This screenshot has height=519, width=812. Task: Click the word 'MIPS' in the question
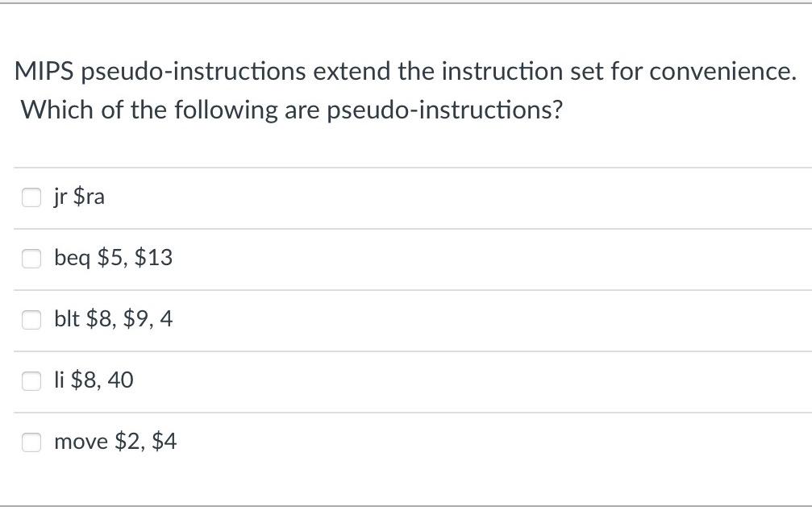pos(44,72)
